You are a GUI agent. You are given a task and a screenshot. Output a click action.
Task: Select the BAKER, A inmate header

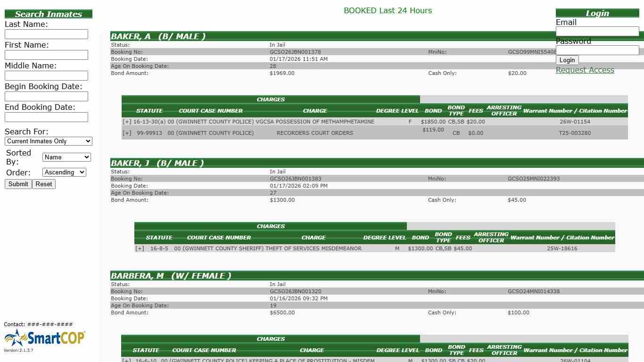(x=158, y=36)
